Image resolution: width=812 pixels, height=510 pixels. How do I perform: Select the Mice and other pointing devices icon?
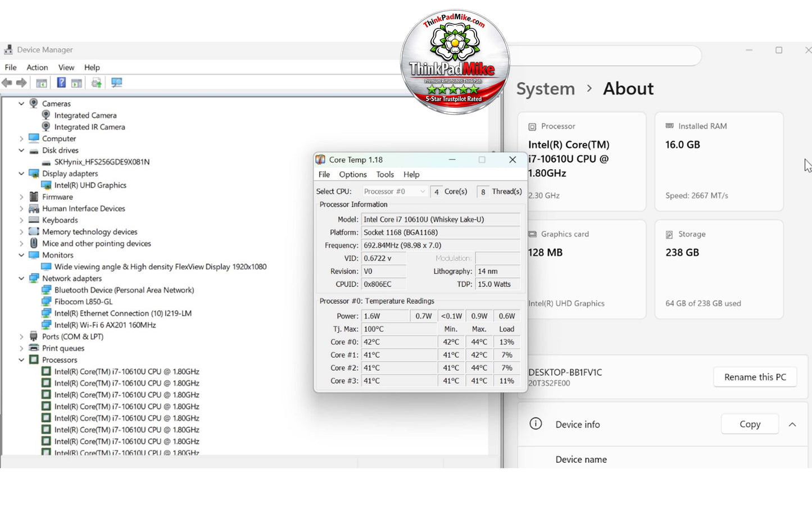point(34,243)
